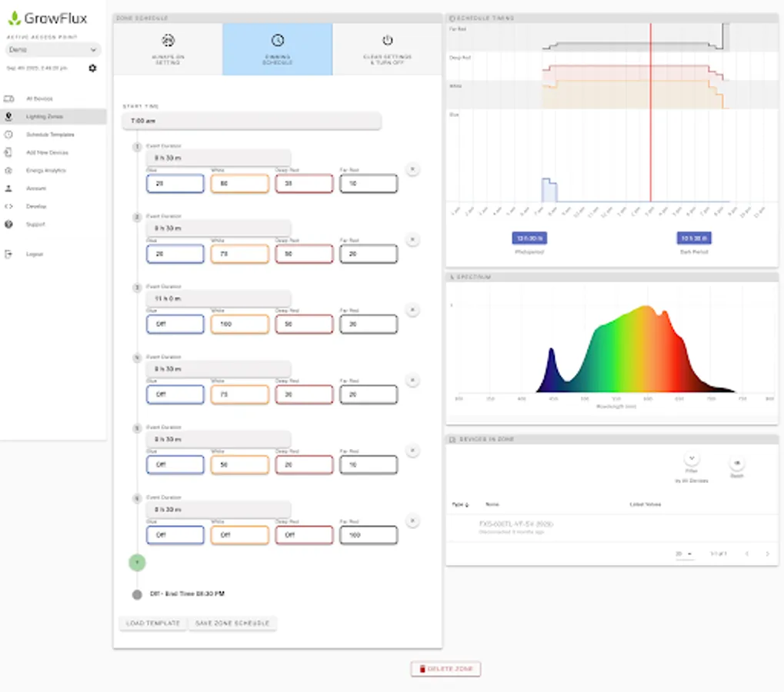Click the Load Template button
The image size is (784, 692).
(153, 623)
